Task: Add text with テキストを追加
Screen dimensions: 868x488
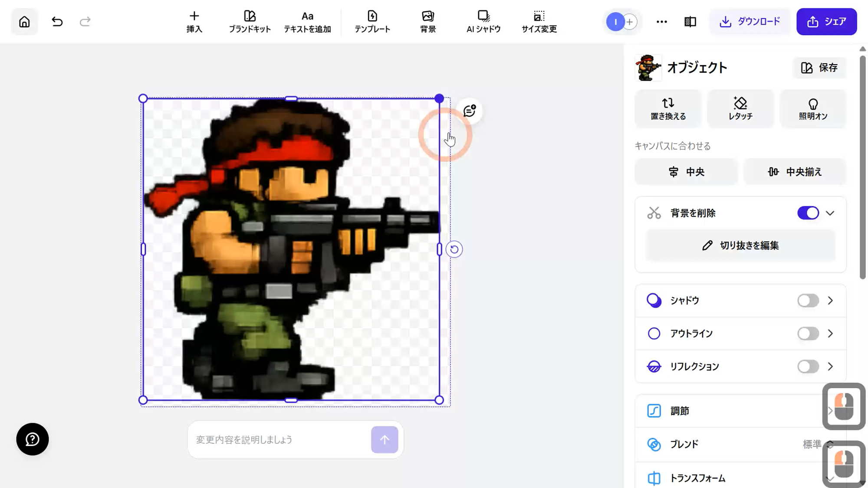Action: 307,22
